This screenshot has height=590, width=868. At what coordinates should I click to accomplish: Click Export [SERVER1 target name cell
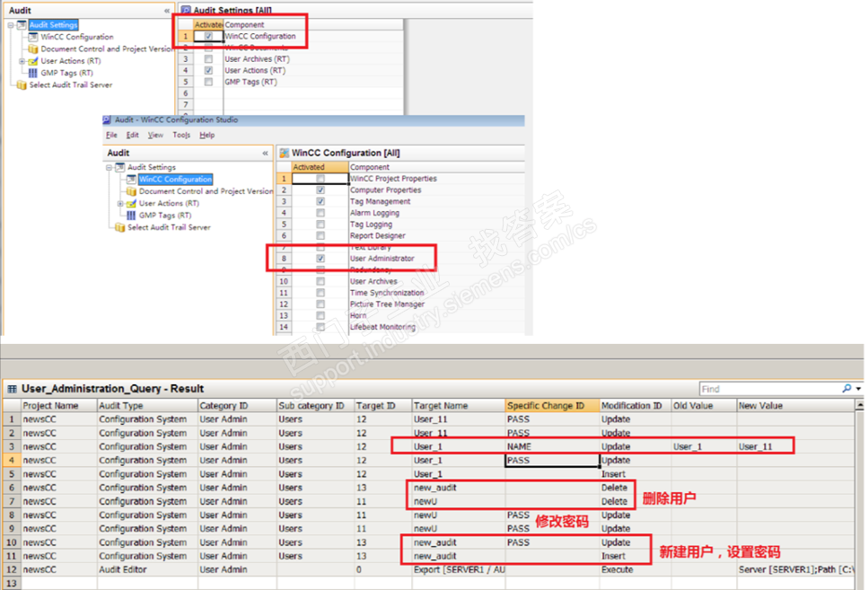point(459,569)
